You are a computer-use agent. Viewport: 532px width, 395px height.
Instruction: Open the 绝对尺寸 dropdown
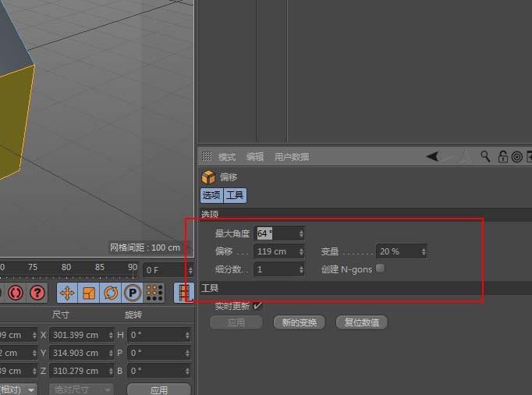(x=81, y=390)
